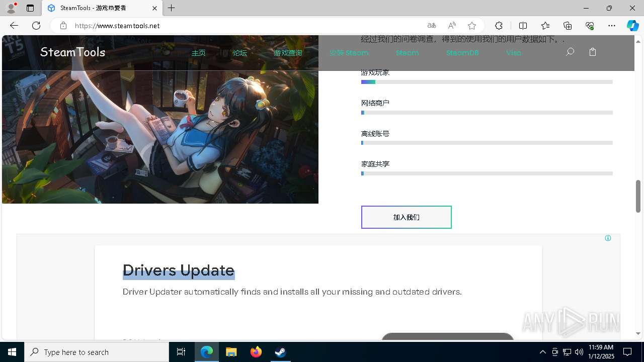
Task: Click scrollbar up arrow
Action: [638, 41]
